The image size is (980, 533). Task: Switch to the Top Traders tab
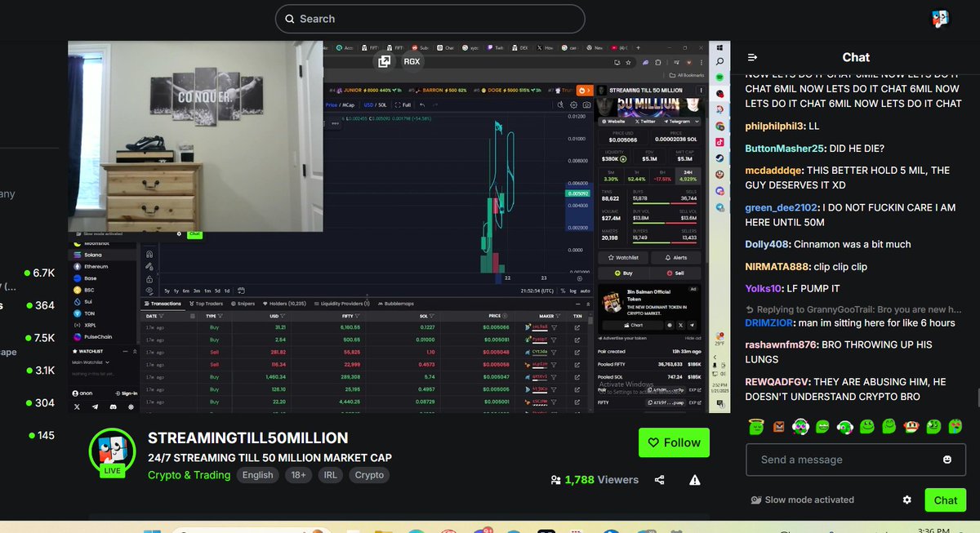[x=207, y=304]
